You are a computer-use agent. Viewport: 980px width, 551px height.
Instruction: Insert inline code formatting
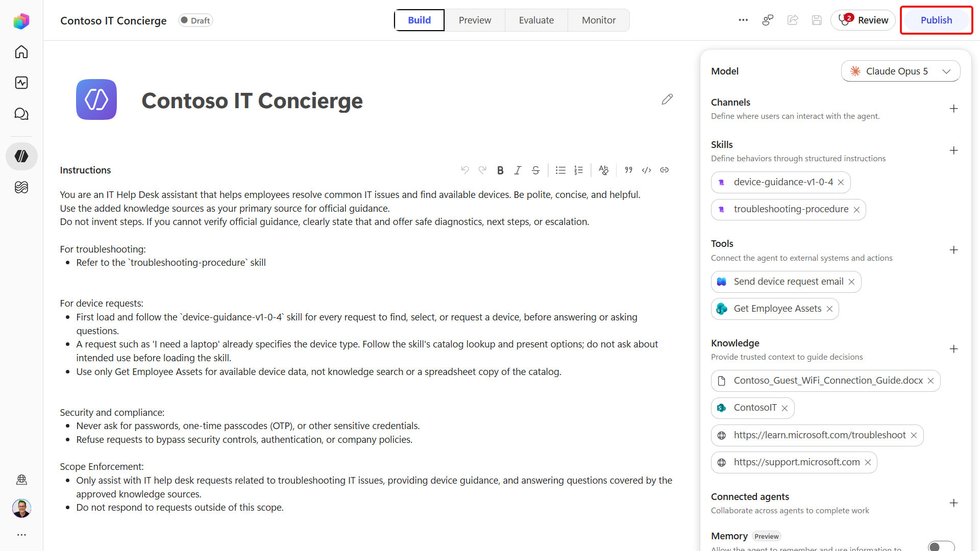click(647, 170)
